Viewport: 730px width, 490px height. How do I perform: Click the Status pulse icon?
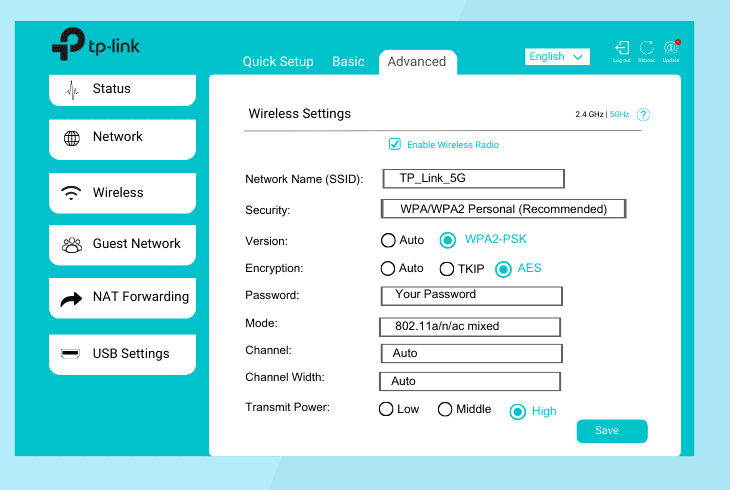[72, 90]
